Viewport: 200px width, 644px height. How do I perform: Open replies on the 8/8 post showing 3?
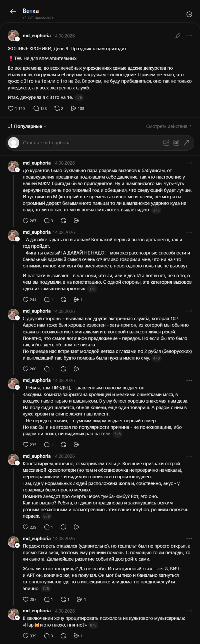click(49, 636)
